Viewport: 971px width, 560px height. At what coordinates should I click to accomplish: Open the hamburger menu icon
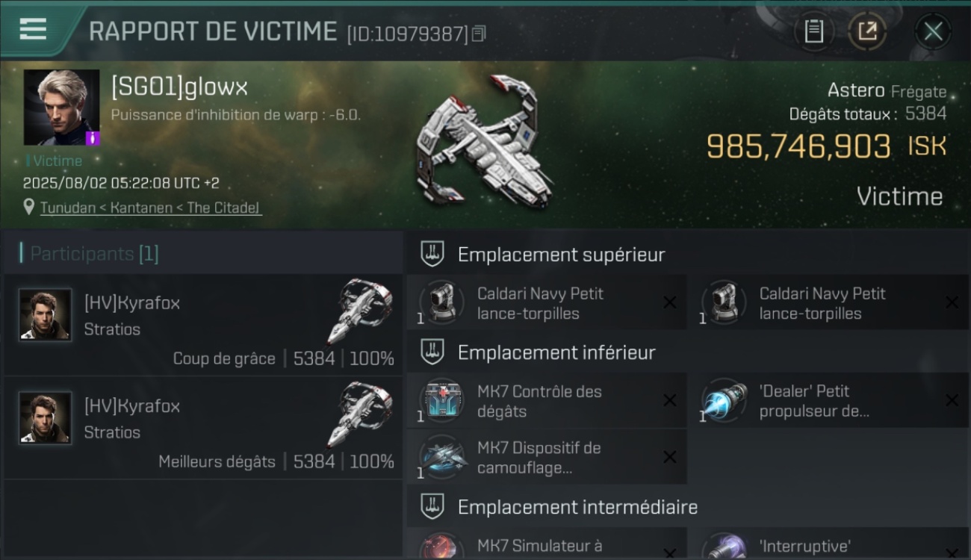click(x=32, y=29)
